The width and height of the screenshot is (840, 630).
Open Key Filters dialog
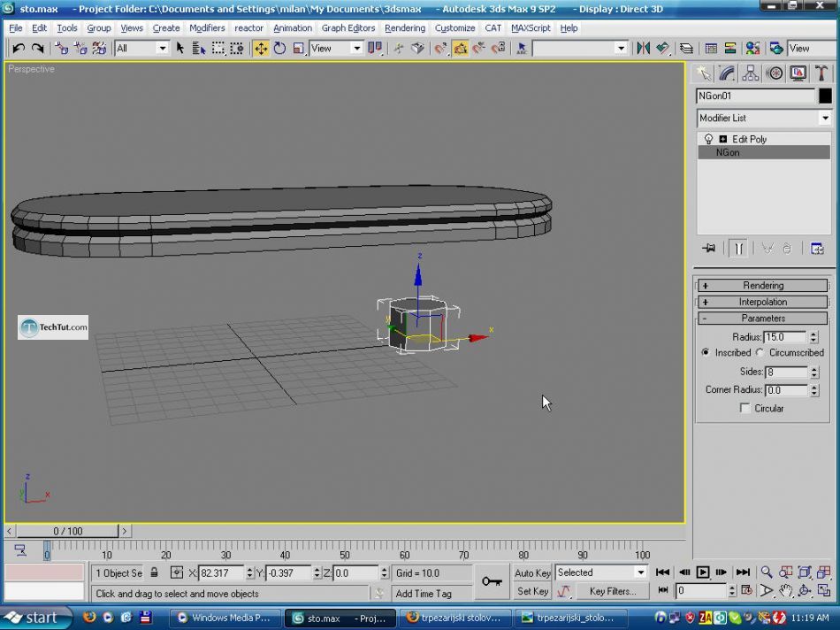tap(613, 591)
